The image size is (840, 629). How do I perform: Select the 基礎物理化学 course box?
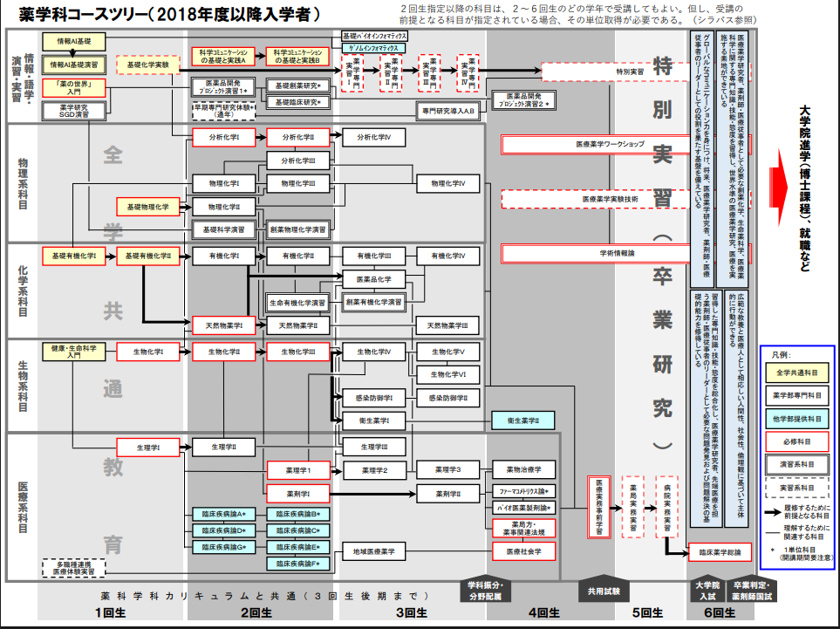click(x=147, y=206)
